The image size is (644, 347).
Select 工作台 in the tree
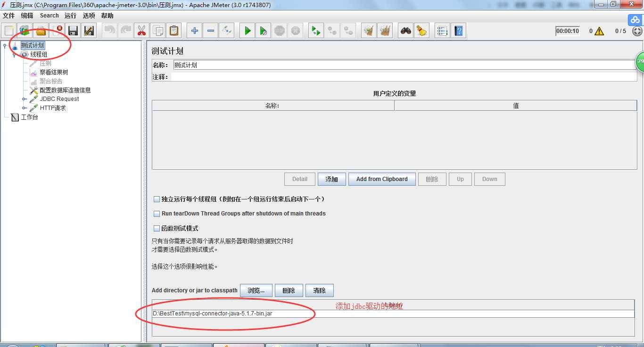tap(29, 117)
